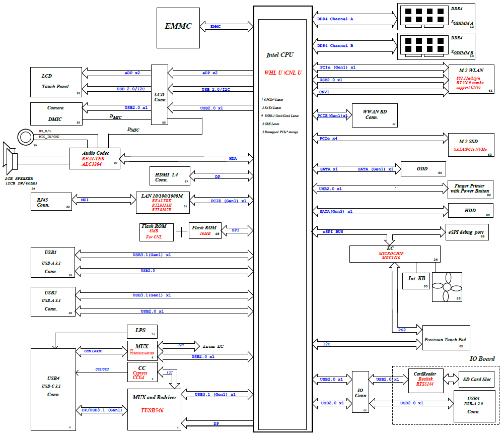The height and width of the screenshot is (434, 504).
Task: Click the Finger Printer with Power Button block
Action: coord(470,189)
